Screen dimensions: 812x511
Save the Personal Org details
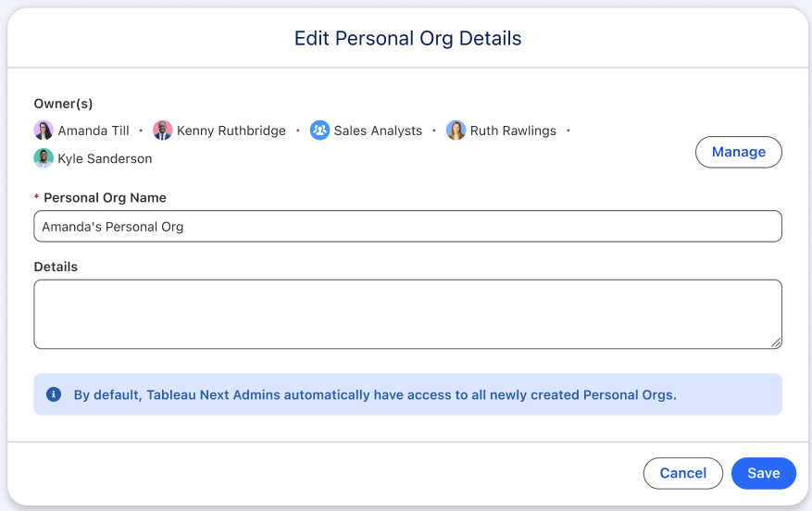[763, 473]
